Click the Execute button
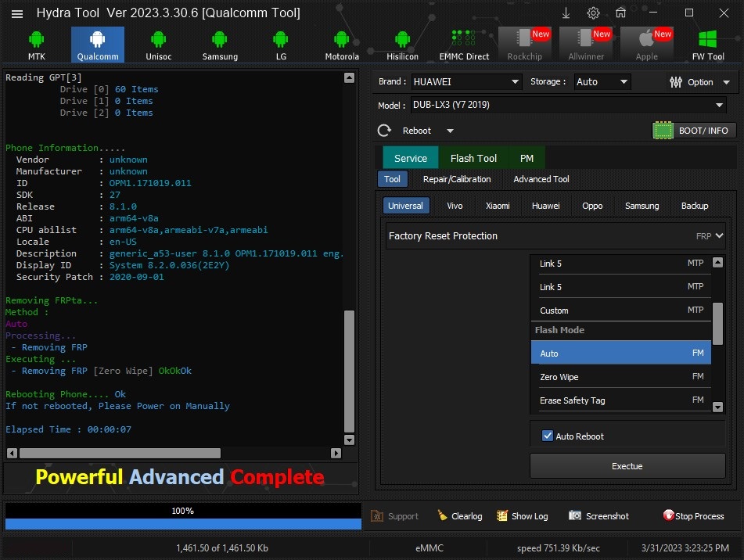 pos(627,465)
